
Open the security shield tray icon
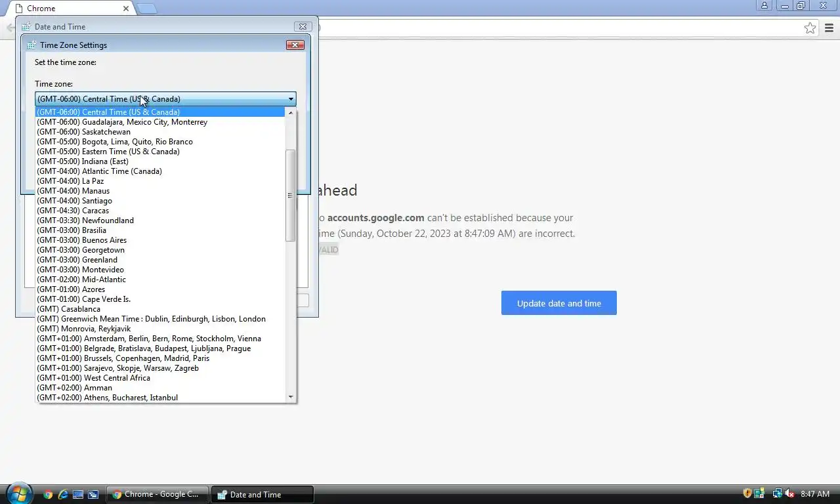[747, 493]
